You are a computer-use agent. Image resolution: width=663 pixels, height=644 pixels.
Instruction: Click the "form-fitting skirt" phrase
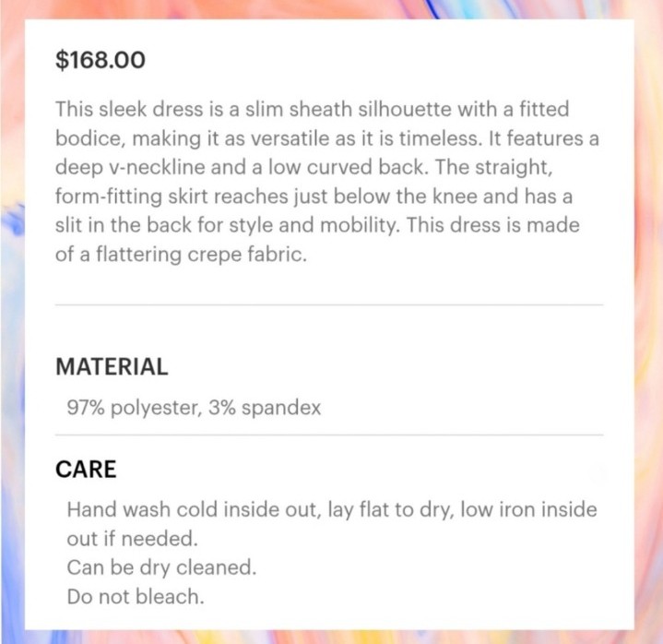point(132,197)
